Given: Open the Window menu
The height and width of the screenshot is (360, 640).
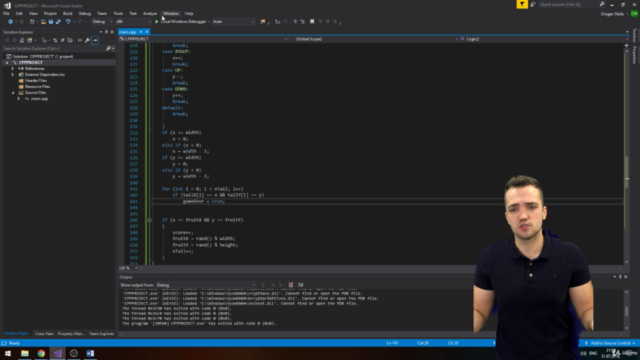Looking at the screenshot, I should point(171,13).
